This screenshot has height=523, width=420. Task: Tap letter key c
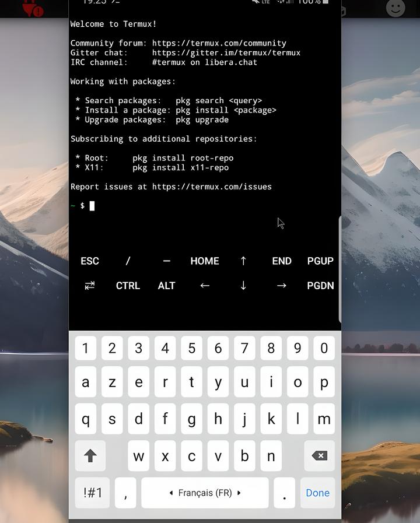[x=191, y=455]
